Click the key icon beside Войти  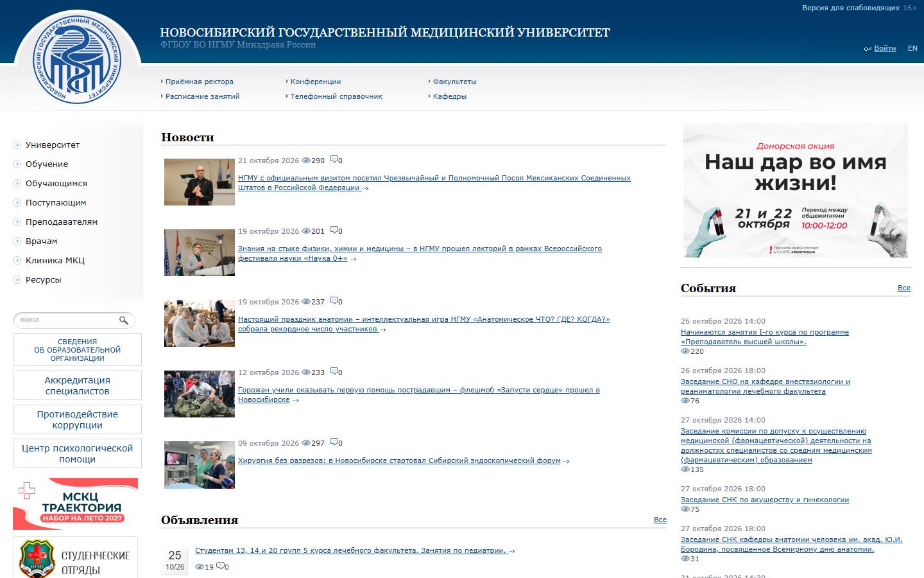pos(868,49)
